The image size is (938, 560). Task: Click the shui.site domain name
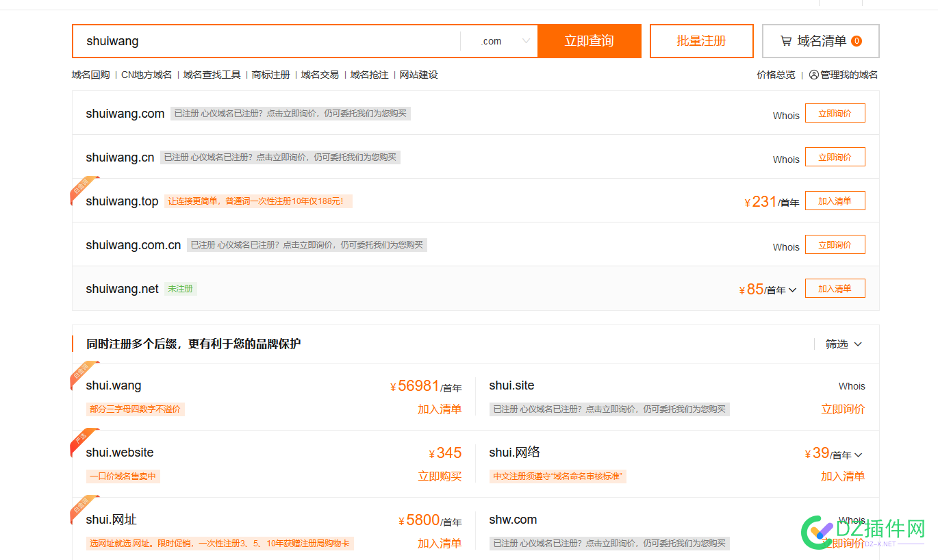coord(511,385)
